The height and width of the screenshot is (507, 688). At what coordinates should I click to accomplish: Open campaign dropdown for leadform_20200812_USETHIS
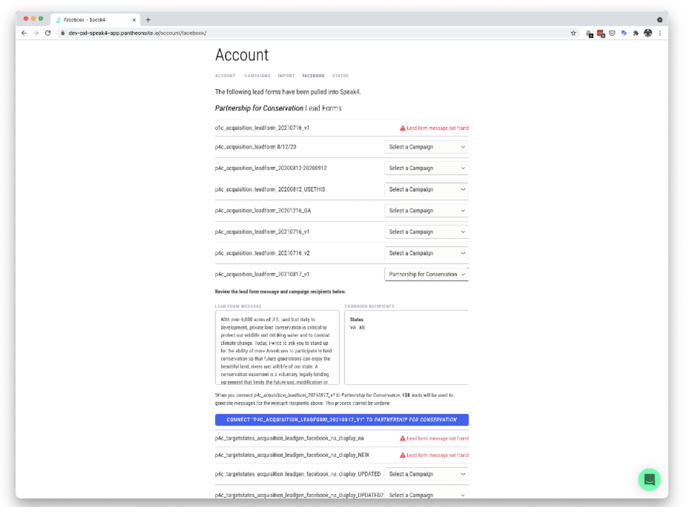(426, 189)
